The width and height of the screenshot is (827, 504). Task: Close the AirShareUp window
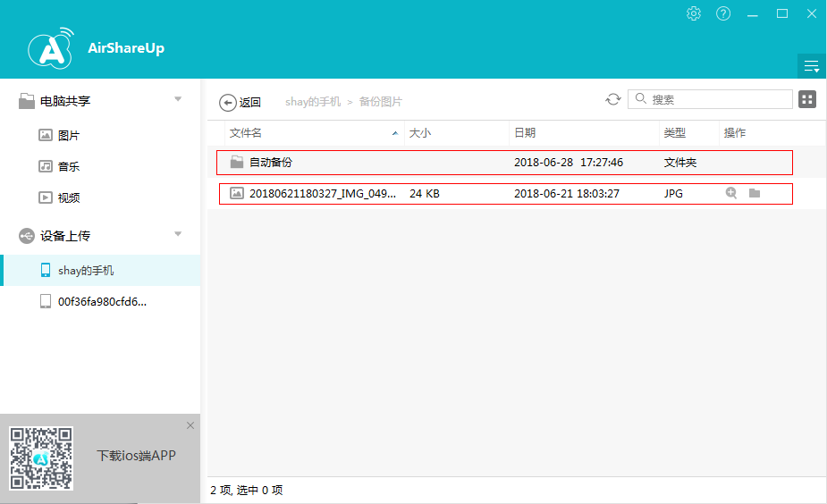coord(812,13)
